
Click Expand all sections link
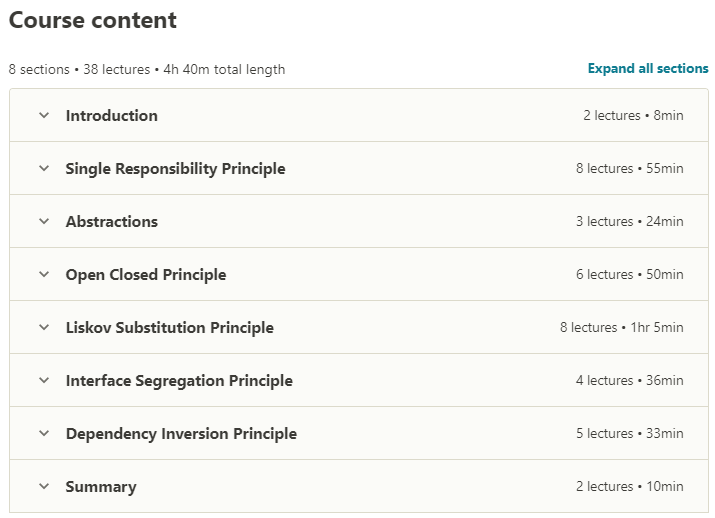tap(648, 69)
